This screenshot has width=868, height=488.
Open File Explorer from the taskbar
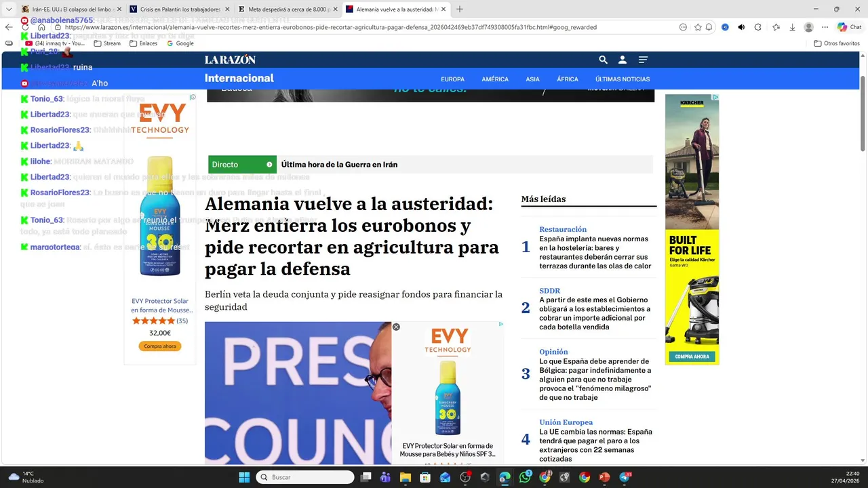coord(405,477)
